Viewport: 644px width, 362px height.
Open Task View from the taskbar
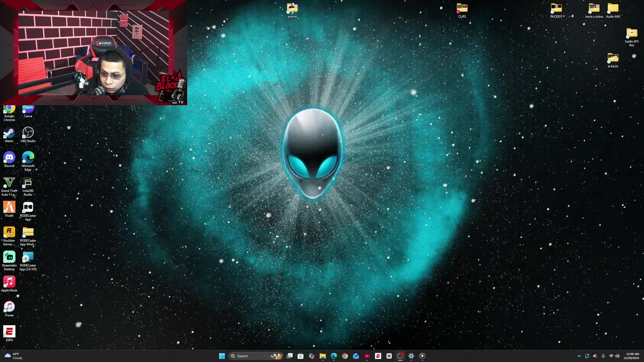tap(289, 356)
